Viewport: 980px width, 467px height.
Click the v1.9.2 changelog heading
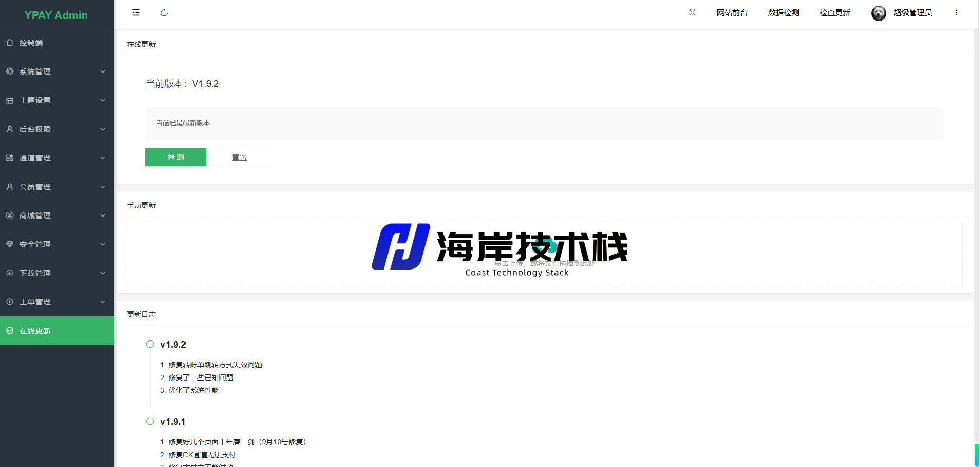pyautogui.click(x=173, y=345)
